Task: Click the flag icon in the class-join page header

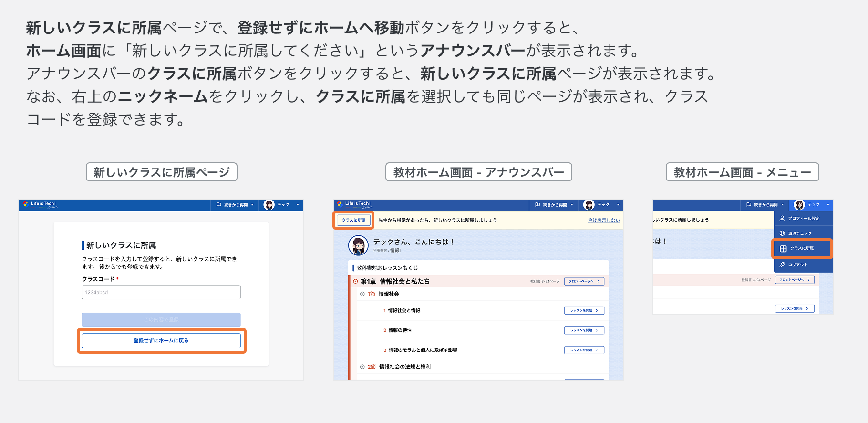Action: click(219, 205)
